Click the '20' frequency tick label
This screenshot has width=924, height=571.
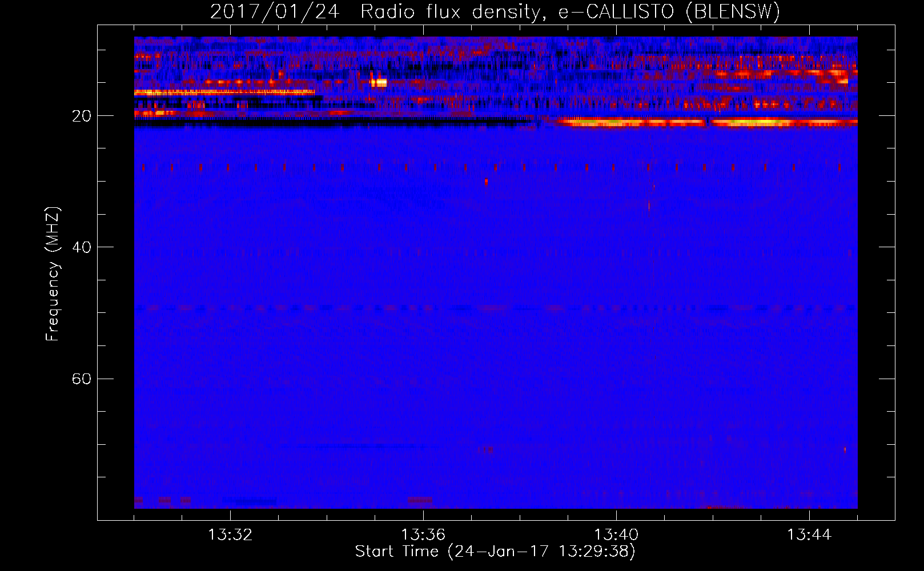81,116
